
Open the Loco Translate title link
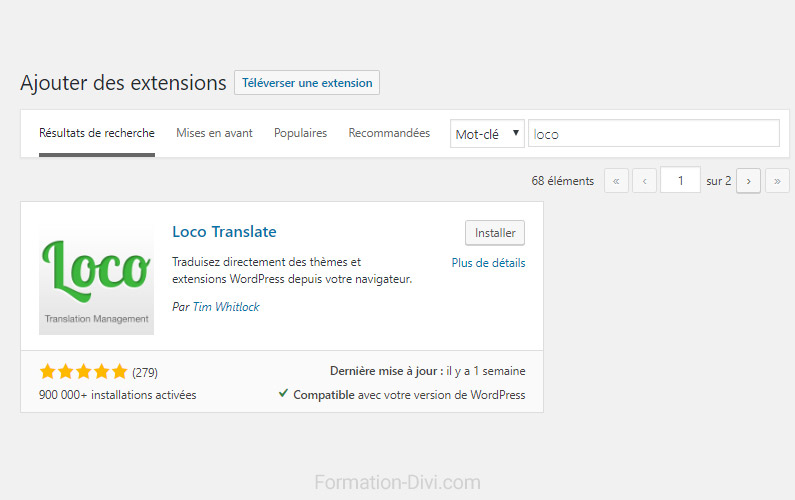224,232
